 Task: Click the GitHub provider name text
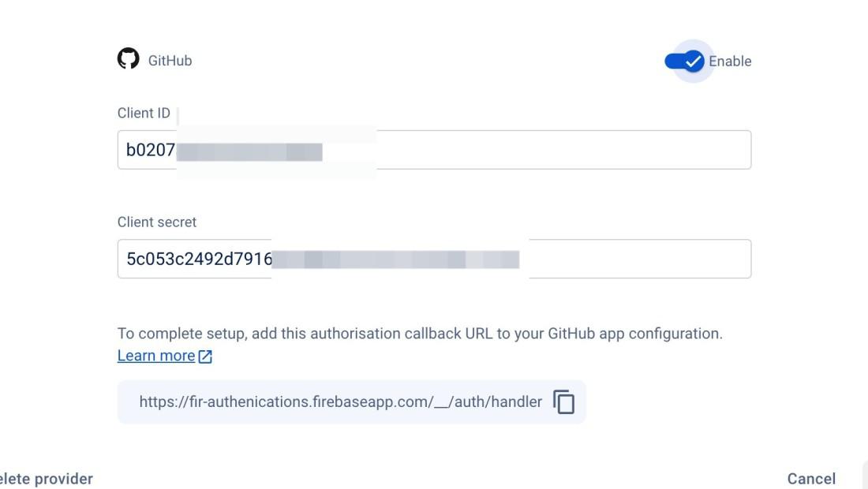click(170, 61)
